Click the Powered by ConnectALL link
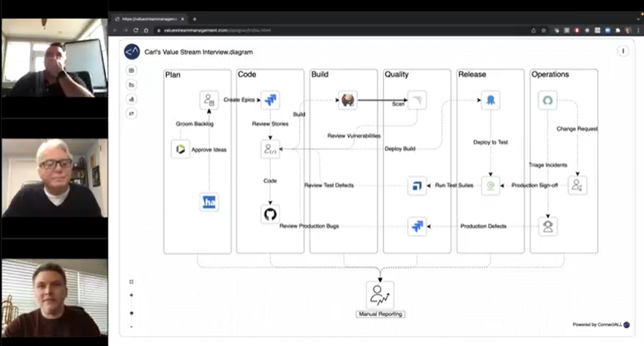 pyautogui.click(x=601, y=325)
